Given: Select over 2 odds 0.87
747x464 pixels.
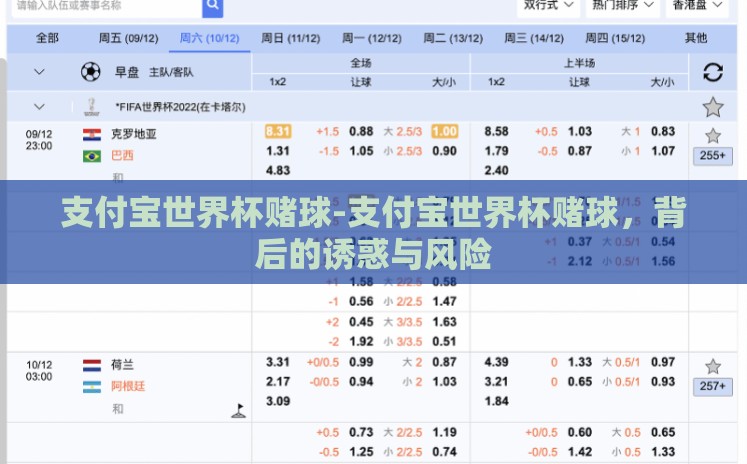Looking at the screenshot, I should pyautogui.click(x=444, y=362).
